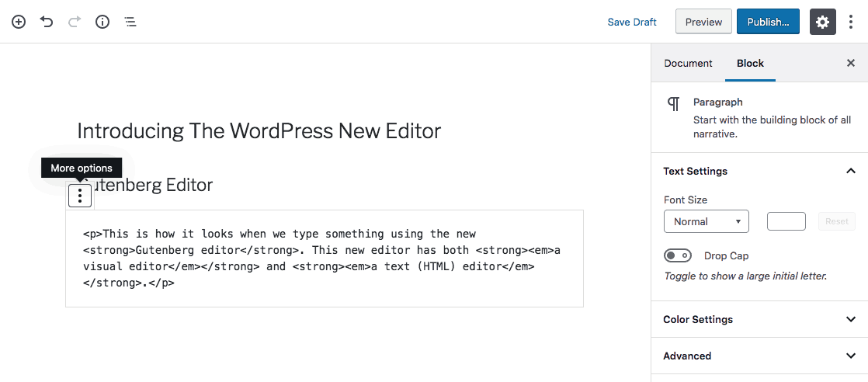Add a new block with plus icon

tap(19, 22)
